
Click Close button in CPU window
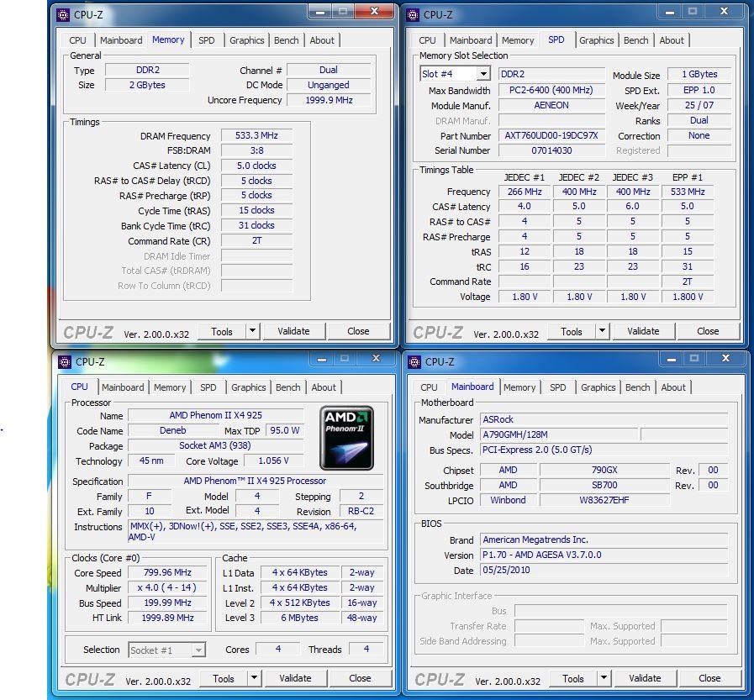click(x=360, y=678)
